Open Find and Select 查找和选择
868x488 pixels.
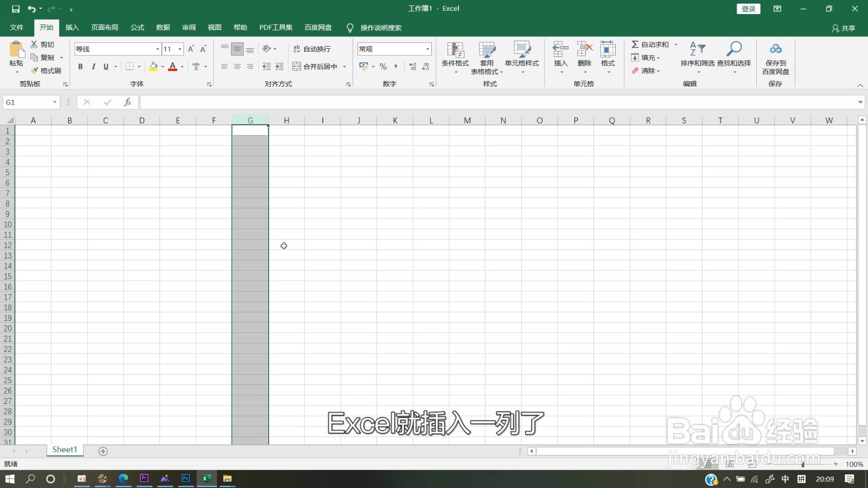click(734, 57)
